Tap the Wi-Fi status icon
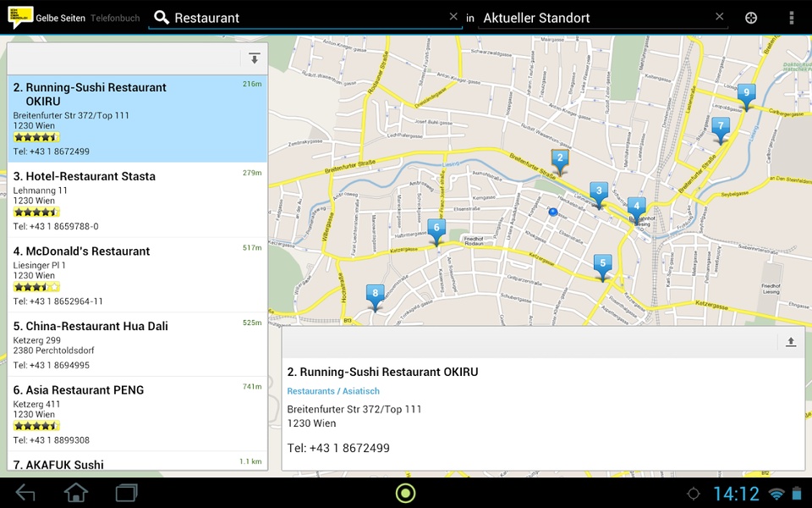The image size is (812, 508). click(776, 494)
